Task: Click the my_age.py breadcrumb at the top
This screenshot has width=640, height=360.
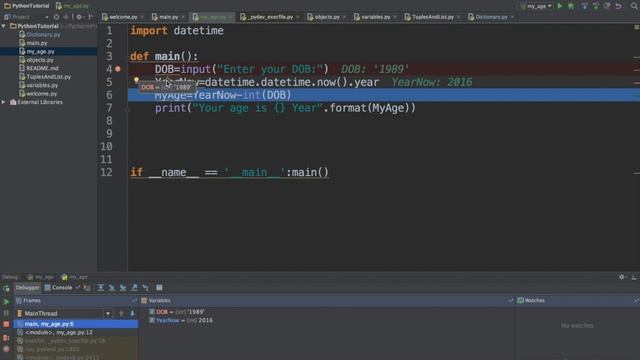Action: [73, 6]
